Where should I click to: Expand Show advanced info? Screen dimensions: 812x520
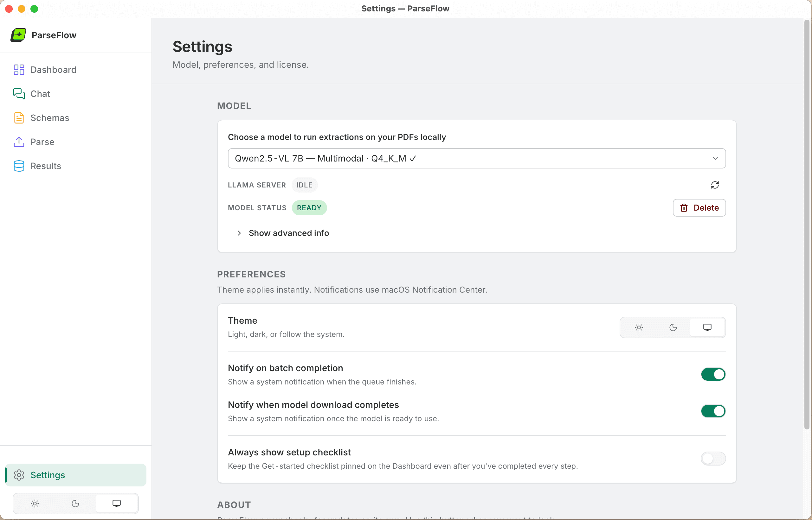coord(283,233)
